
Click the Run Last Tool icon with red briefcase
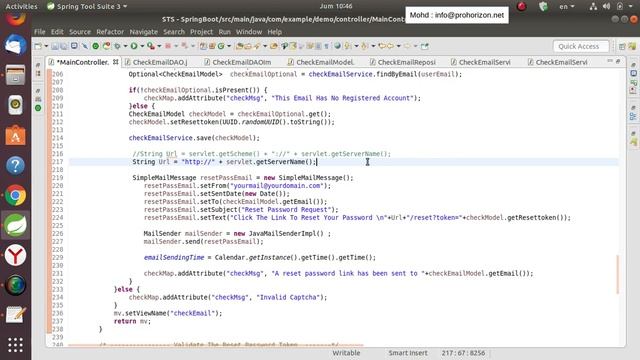click(x=151, y=46)
